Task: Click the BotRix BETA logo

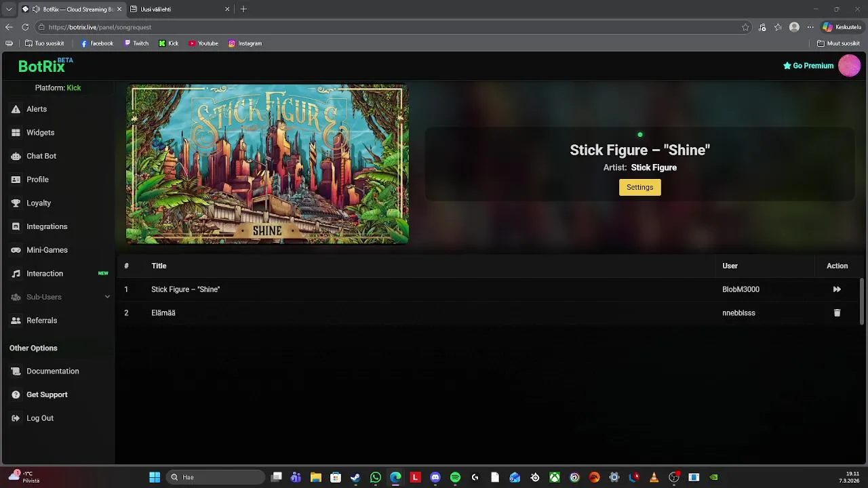Action: [x=45, y=65]
